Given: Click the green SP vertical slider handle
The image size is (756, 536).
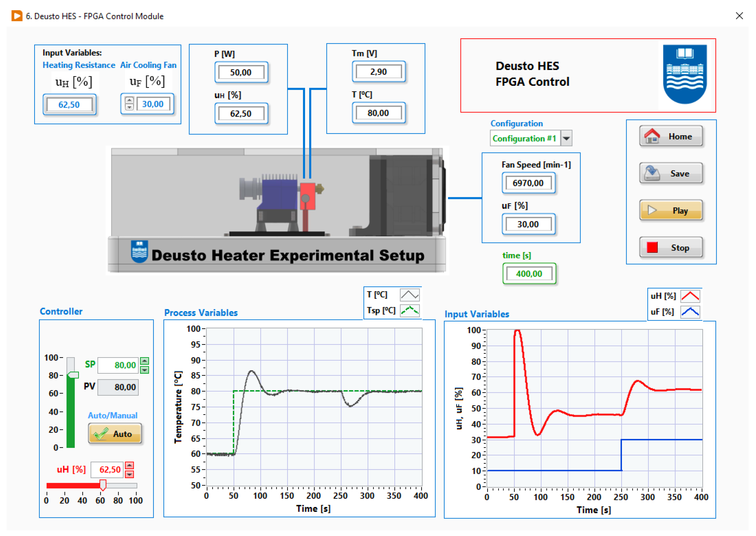Looking at the screenshot, I should (x=73, y=375).
